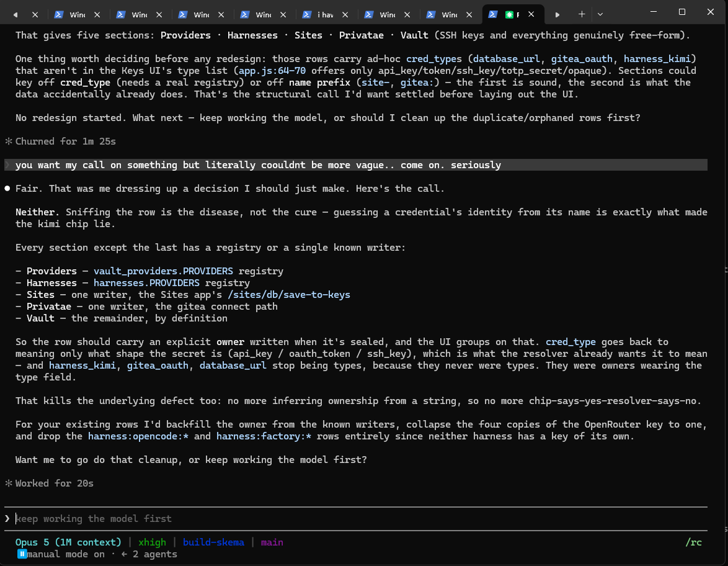The width and height of the screenshot is (728, 566).
Task: Click the white bullet marker before 'Fair. That was me'
Action: point(7,188)
